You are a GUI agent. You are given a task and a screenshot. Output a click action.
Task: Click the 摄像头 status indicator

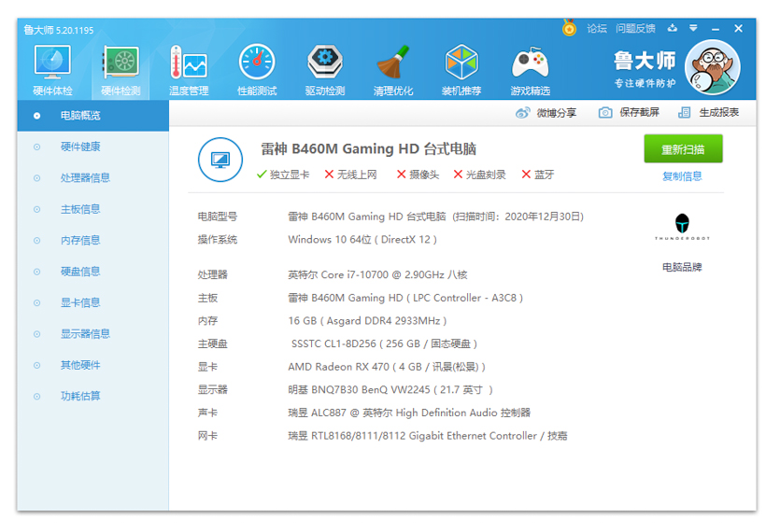[418, 175]
